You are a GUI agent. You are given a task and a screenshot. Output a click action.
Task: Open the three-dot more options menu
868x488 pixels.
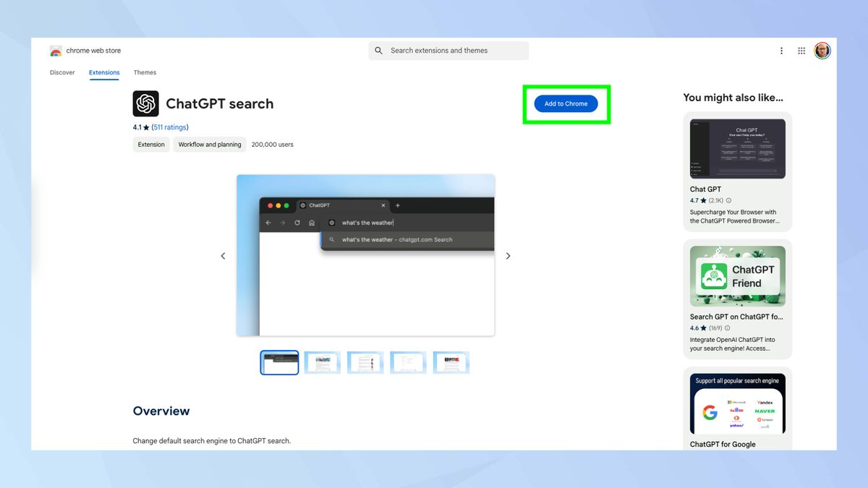point(781,51)
